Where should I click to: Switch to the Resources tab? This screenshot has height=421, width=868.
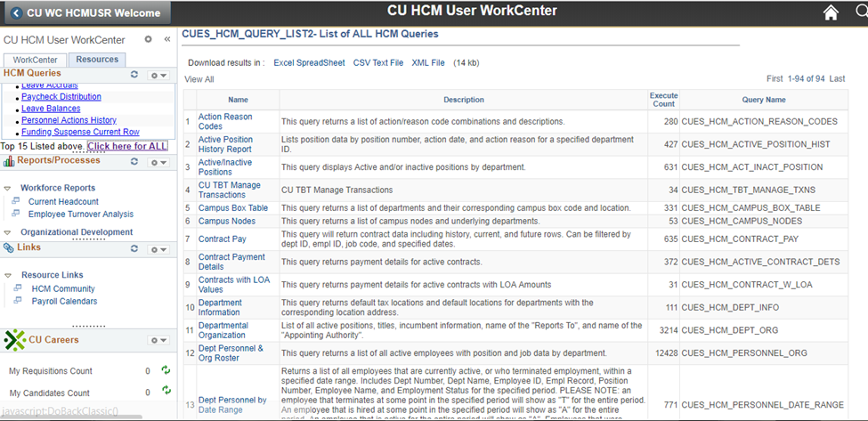97,60
